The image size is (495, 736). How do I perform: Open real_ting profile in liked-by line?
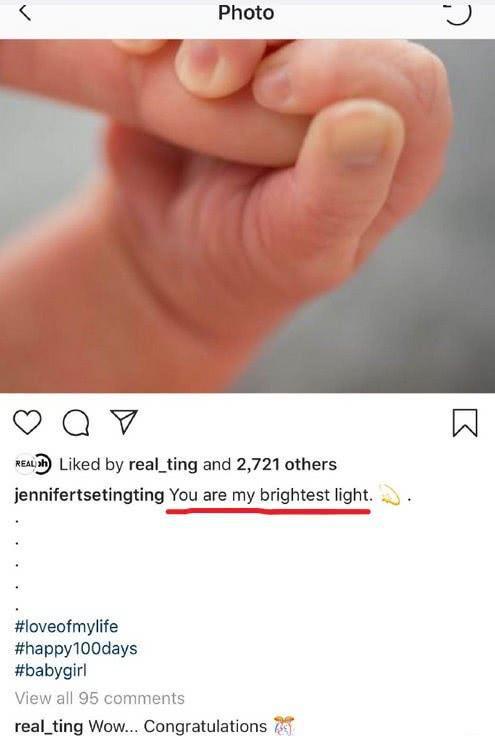[x=163, y=464]
